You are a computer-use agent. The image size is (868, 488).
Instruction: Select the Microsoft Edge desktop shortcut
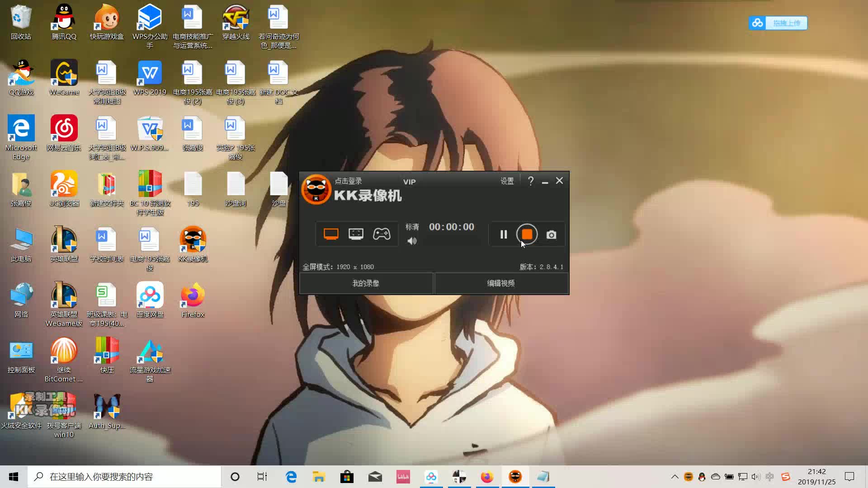coord(21,138)
